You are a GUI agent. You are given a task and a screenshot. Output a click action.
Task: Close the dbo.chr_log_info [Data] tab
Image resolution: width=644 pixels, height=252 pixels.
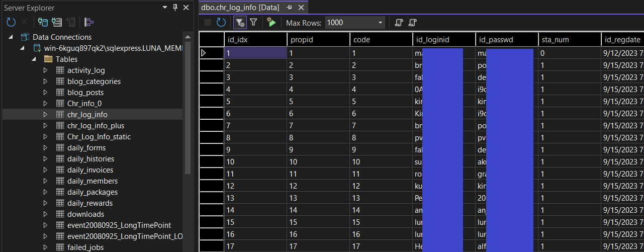[x=301, y=8]
